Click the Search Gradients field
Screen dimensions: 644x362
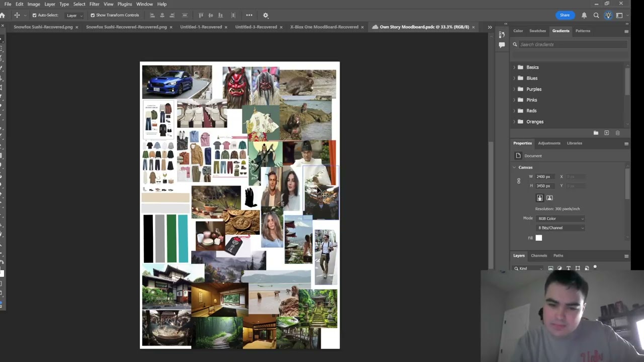click(x=573, y=45)
